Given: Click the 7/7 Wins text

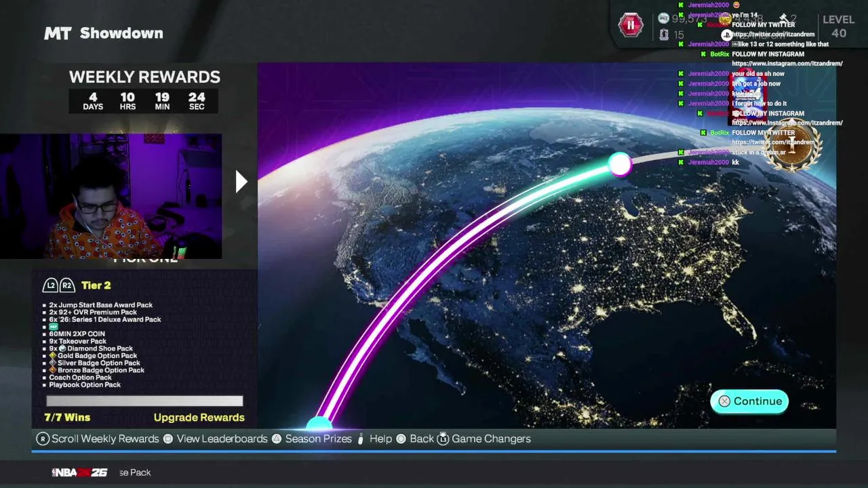Looking at the screenshot, I should tap(67, 418).
